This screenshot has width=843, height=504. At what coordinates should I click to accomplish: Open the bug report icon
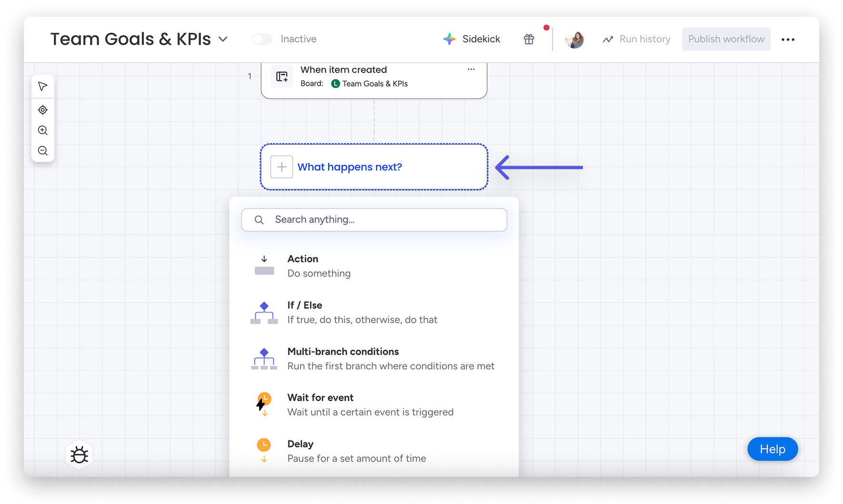coord(79,455)
